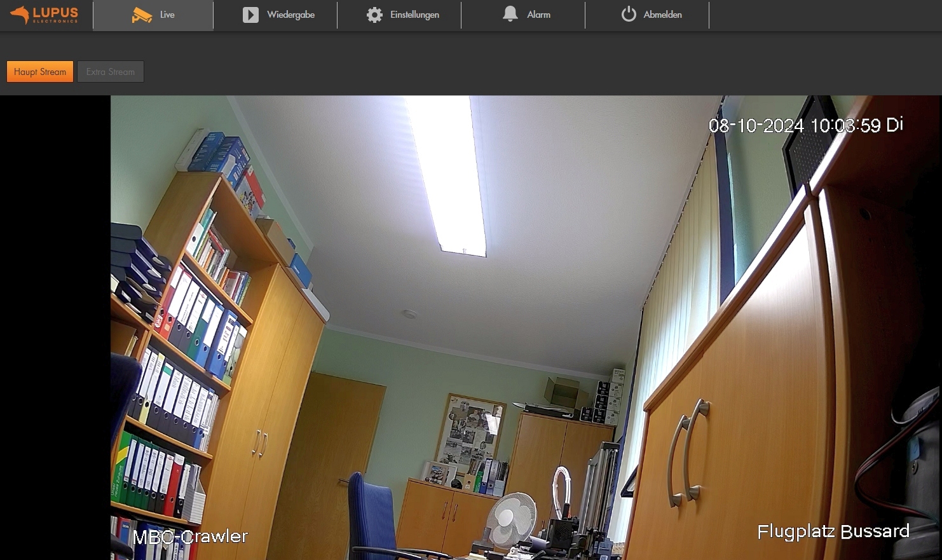Switch to Extra Stream
The height and width of the screenshot is (560, 942).
tap(111, 72)
